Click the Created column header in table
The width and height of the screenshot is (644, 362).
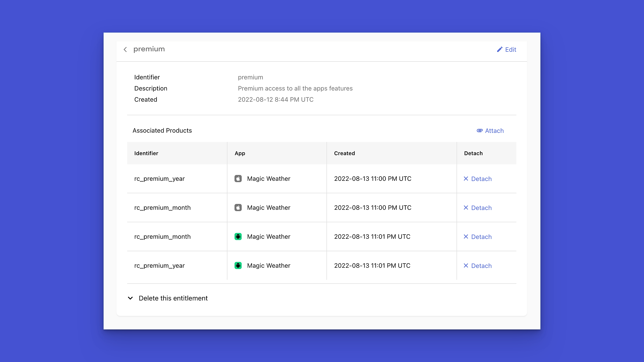click(x=344, y=153)
